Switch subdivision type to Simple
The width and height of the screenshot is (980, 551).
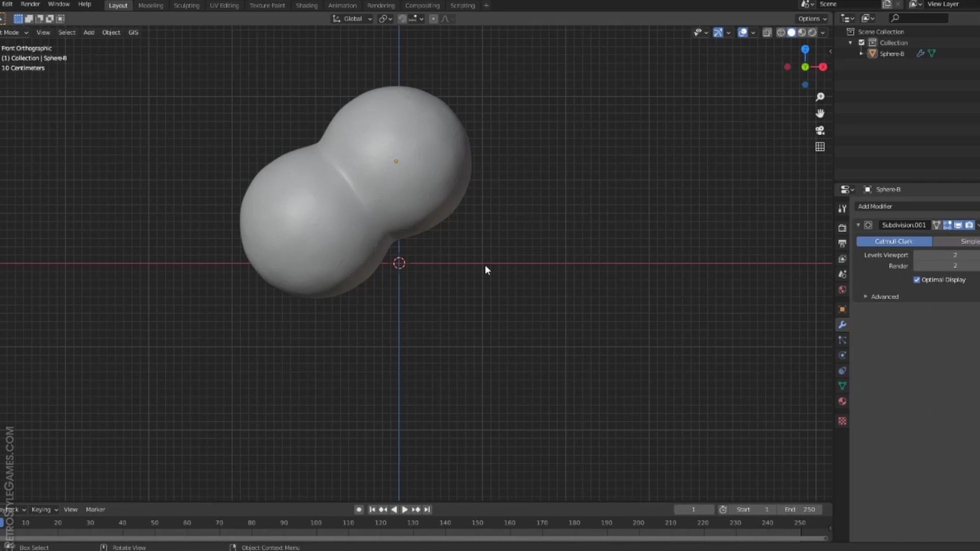tap(968, 241)
